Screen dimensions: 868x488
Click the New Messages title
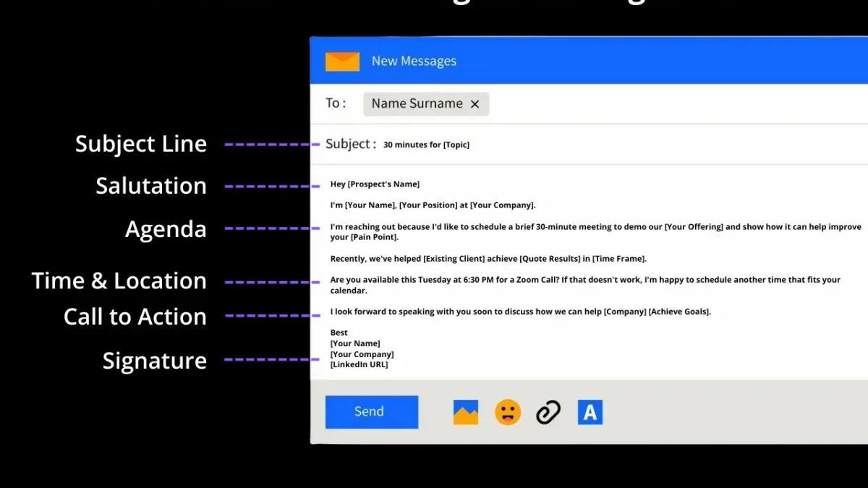[x=414, y=61]
